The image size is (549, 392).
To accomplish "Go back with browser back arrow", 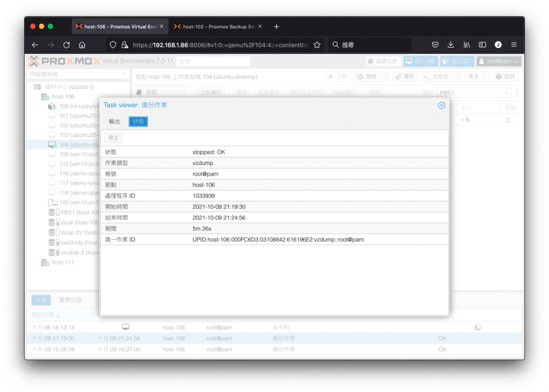I will pyautogui.click(x=35, y=45).
